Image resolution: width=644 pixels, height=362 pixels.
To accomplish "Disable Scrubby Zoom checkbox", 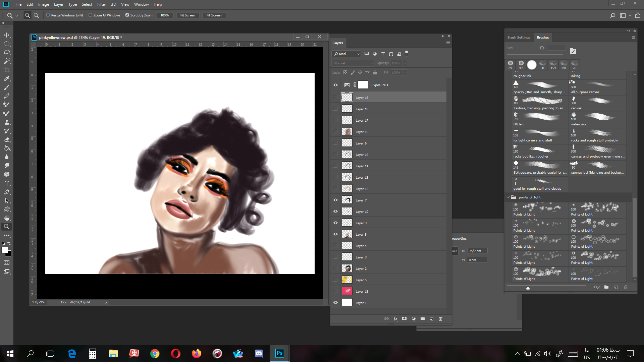I will tap(127, 15).
